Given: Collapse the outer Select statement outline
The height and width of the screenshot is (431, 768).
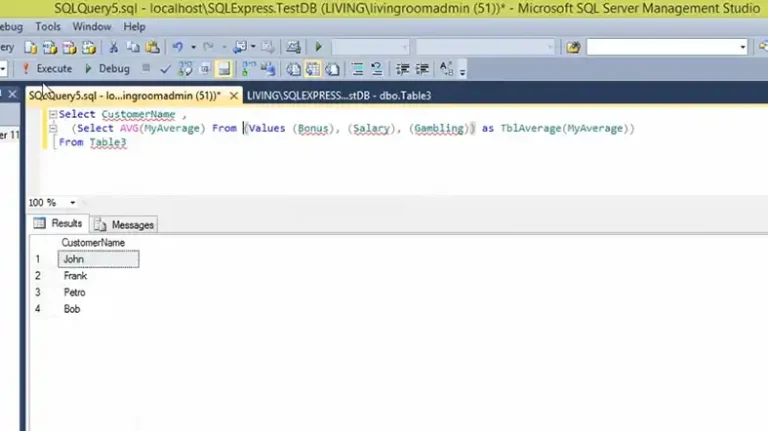Looking at the screenshot, I should [51, 115].
